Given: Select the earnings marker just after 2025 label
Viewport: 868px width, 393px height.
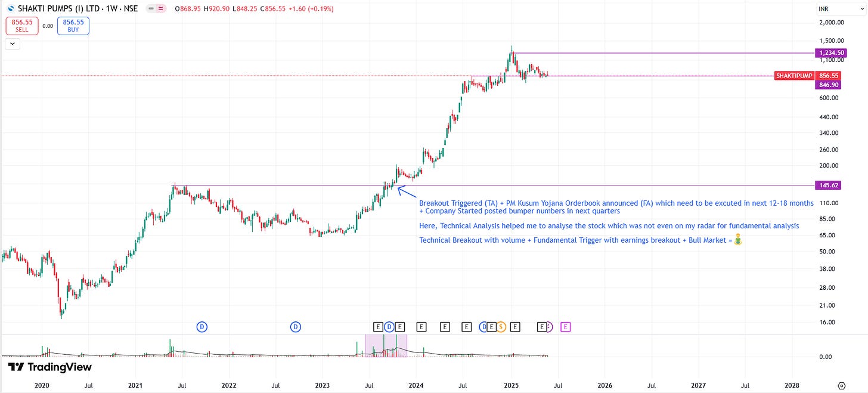Looking at the screenshot, I should [x=516, y=326].
